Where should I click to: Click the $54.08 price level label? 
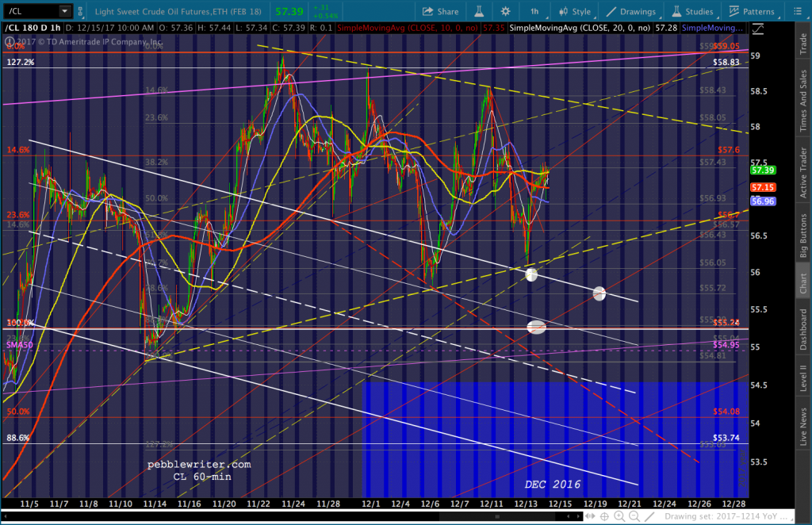pos(726,412)
